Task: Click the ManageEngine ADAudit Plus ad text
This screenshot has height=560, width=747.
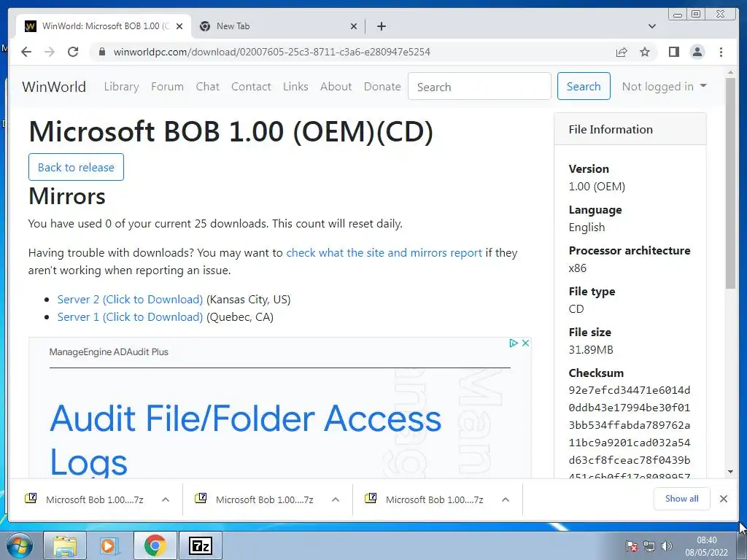Action: point(109,352)
